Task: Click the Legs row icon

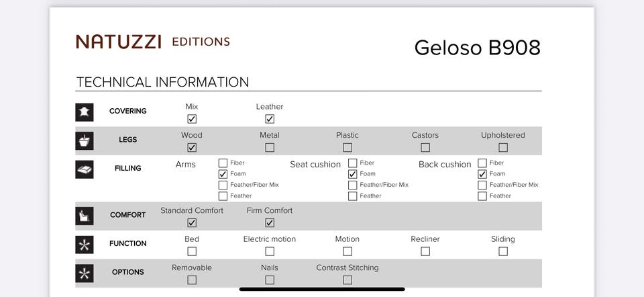Action: pos(85,140)
